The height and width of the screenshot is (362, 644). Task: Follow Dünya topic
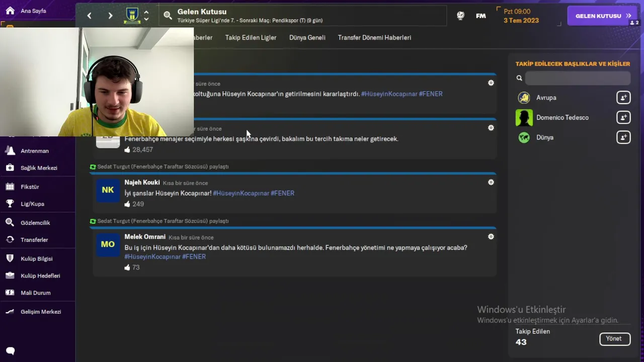click(623, 137)
